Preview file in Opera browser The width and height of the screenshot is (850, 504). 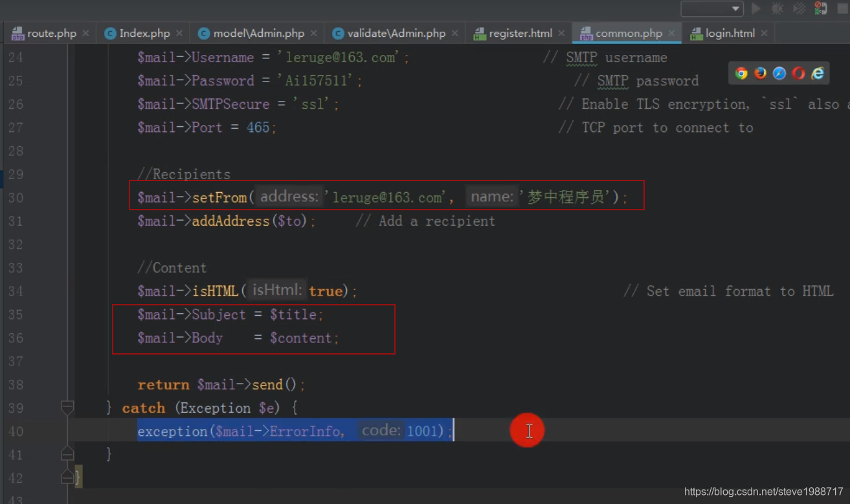point(799,73)
